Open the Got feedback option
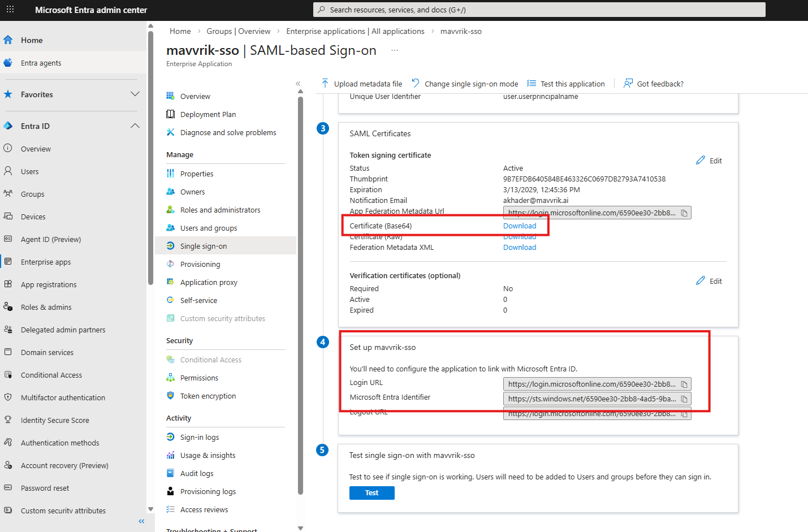The image size is (808, 532). tap(653, 84)
